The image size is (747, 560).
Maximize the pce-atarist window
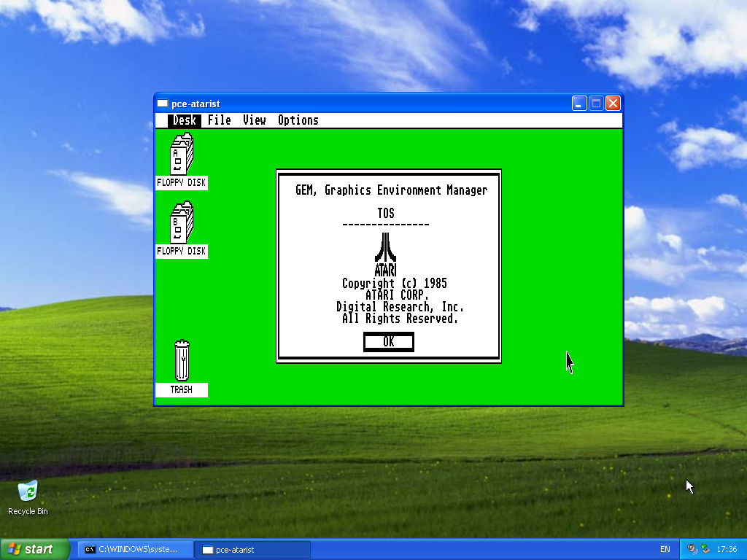(596, 104)
